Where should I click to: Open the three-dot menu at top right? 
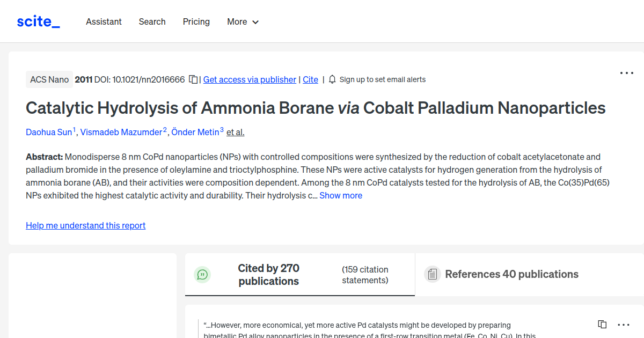point(626,72)
